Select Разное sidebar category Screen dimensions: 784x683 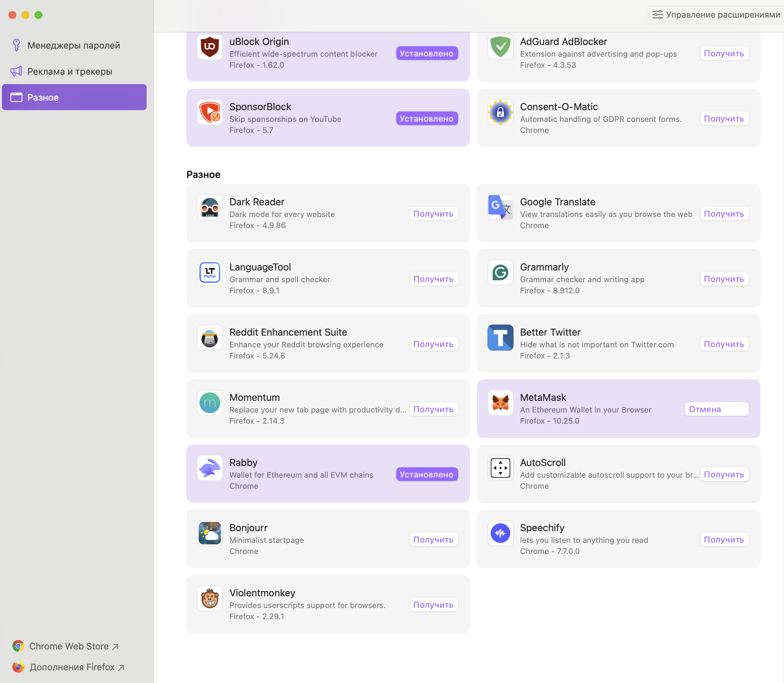[x=74, y=97]
